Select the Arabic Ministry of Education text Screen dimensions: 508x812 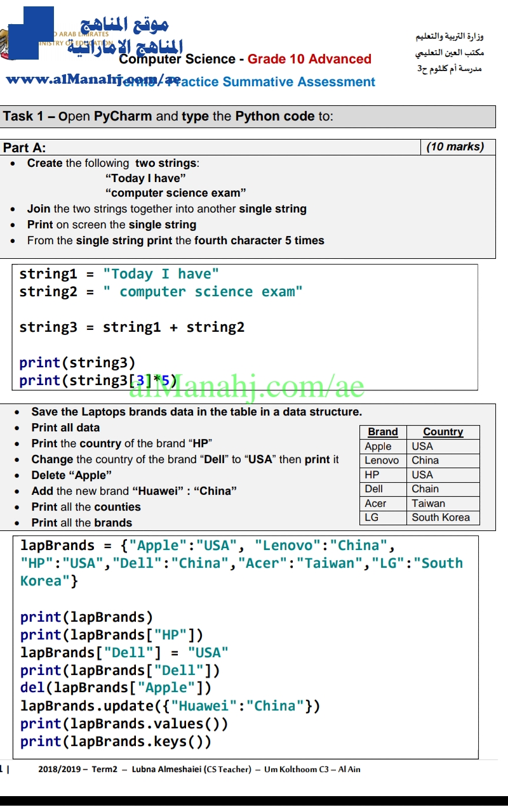point(450,37)
